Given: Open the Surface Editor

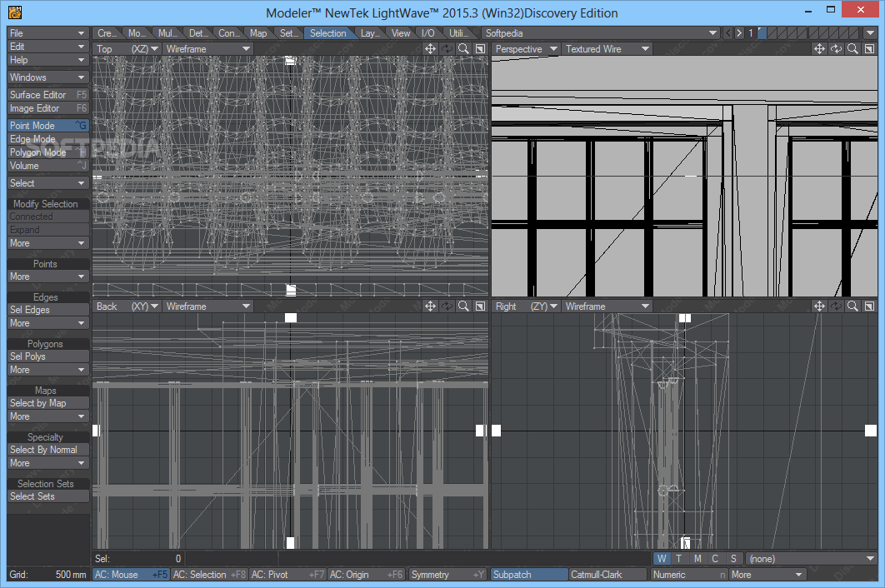Looking at the screenshot, I should [x=48, y=95].
